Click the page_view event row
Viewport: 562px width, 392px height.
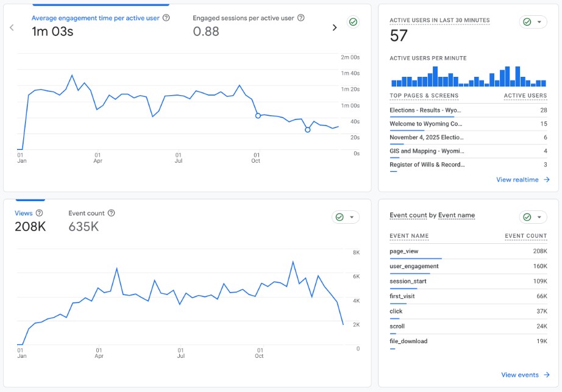[468, 251]
